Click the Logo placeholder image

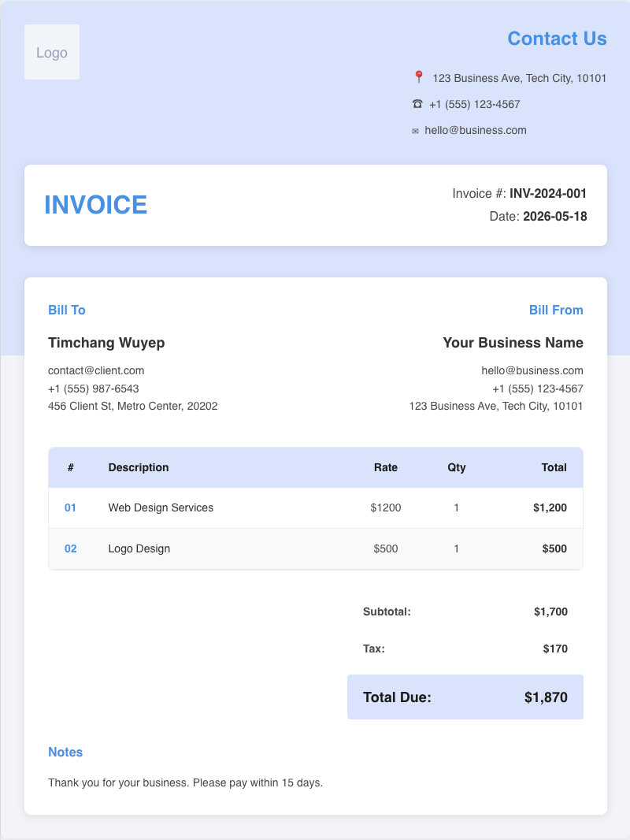[x=52, y=52]
